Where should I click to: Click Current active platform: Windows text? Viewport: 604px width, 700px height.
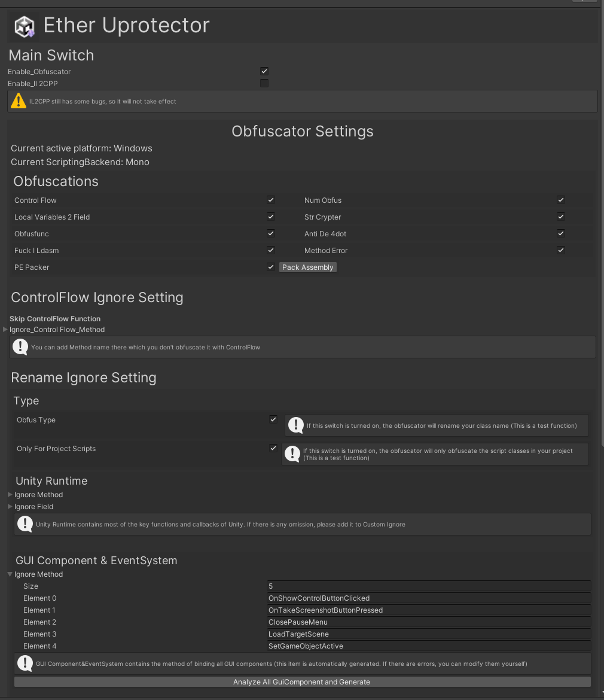click(81, 148)
